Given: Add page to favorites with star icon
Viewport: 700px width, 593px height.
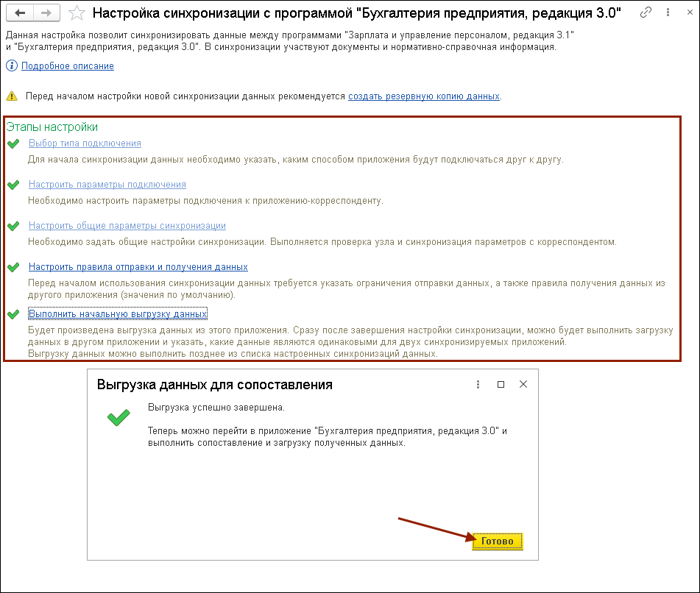Looking at the screenshot, I should [x=75, y=13].
